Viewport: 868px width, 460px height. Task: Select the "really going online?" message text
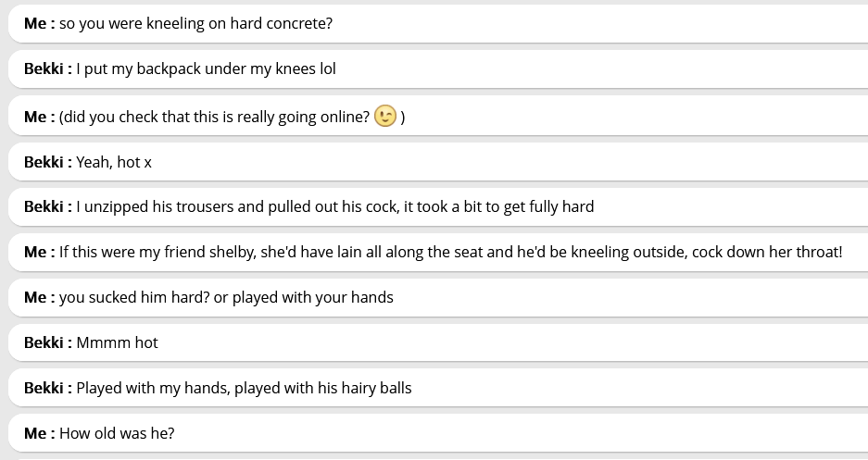tap(214, 117)
